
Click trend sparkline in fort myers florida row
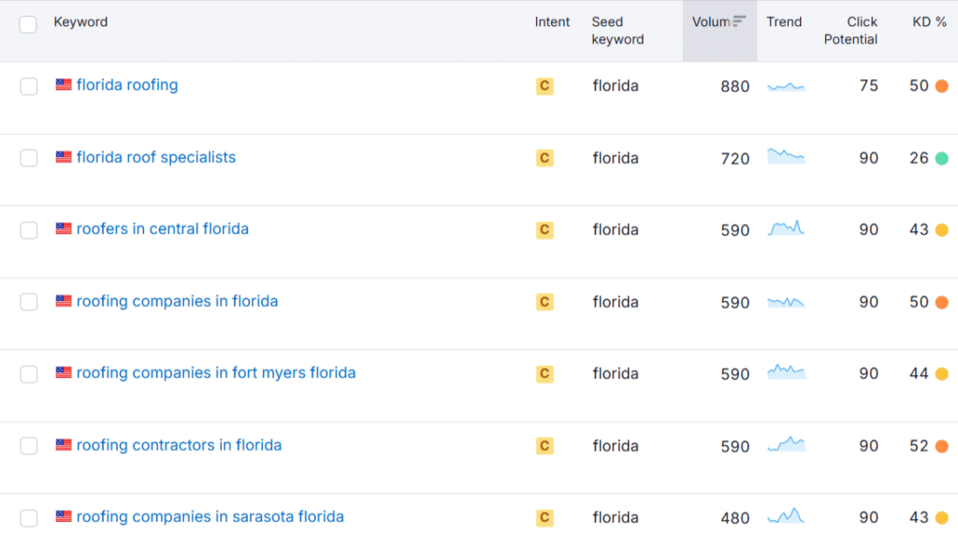click(x=786, y=371)
